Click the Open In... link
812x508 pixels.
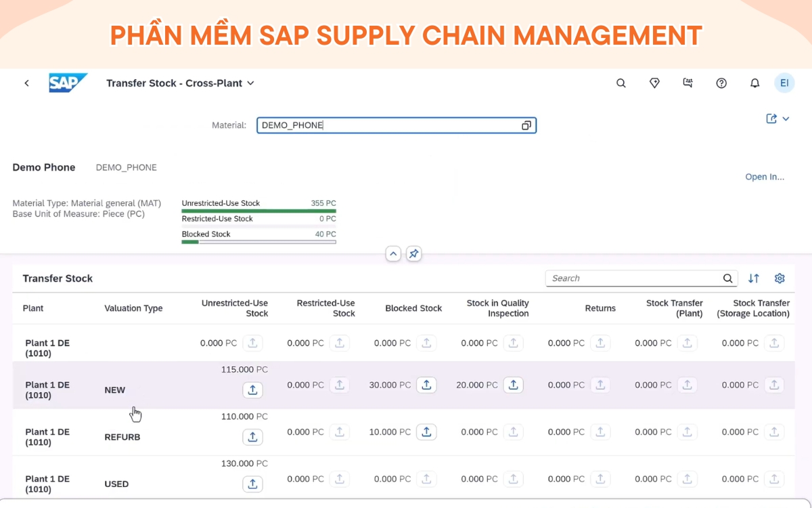[765, 177]
